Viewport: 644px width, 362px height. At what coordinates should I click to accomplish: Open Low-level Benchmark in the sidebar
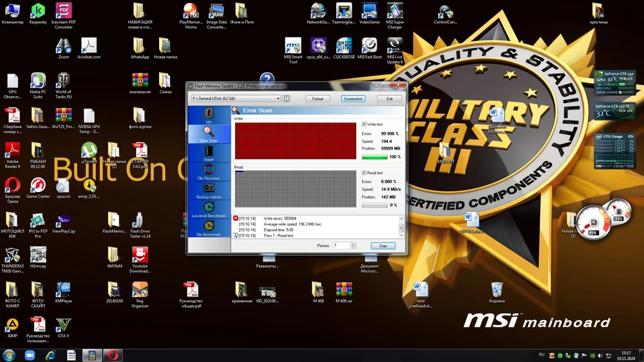(x=209, y=209)
